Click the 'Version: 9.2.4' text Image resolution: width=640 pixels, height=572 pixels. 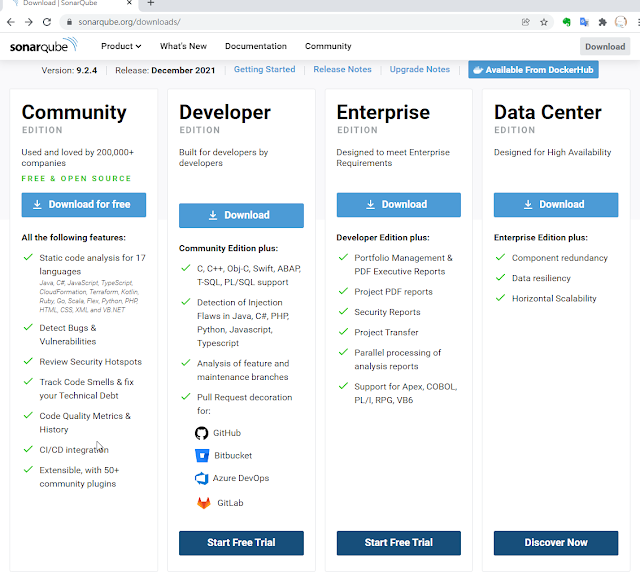coord(69,70)
